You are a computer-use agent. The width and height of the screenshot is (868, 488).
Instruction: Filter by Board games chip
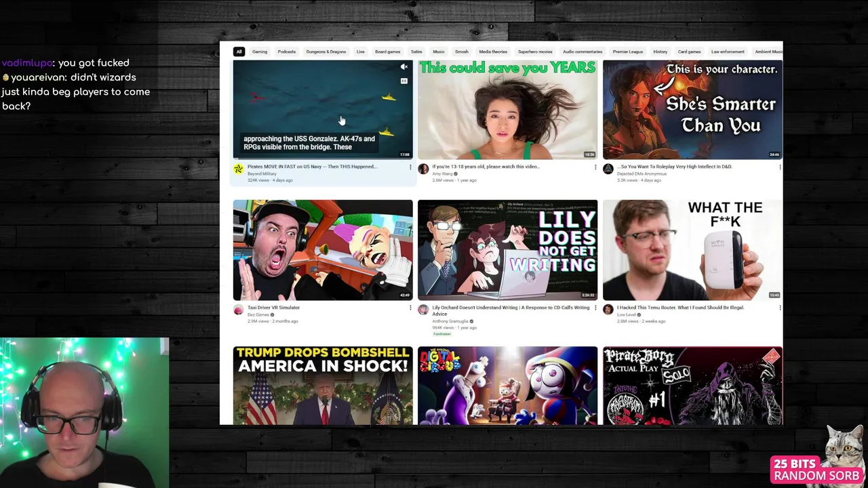[x=388, y=52]
